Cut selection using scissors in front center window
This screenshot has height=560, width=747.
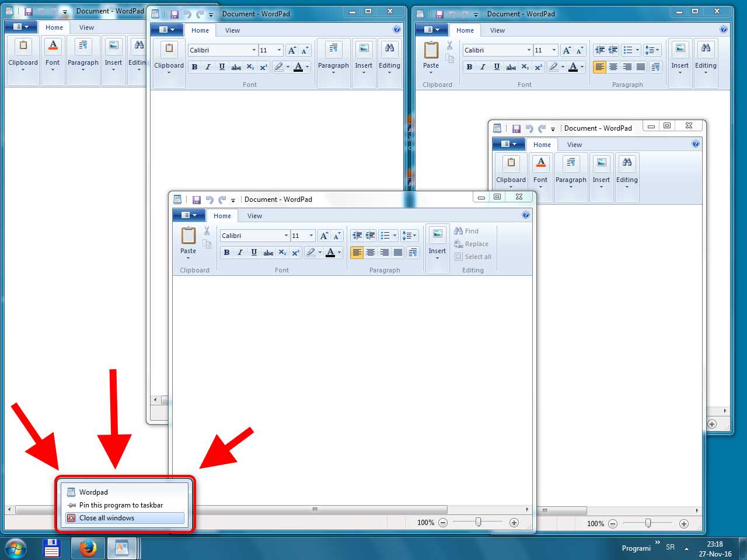coord(207,231)
